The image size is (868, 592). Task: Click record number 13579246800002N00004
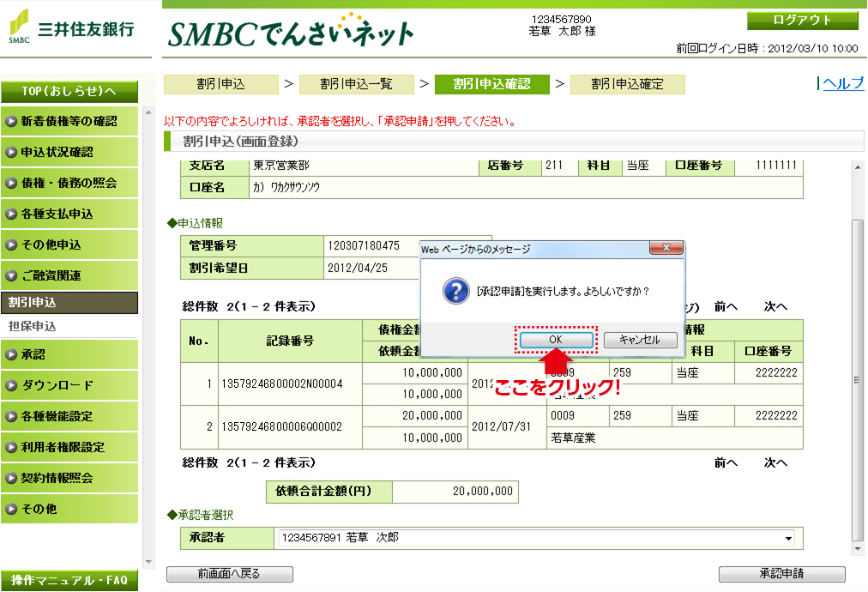click(x=282, y=384)
